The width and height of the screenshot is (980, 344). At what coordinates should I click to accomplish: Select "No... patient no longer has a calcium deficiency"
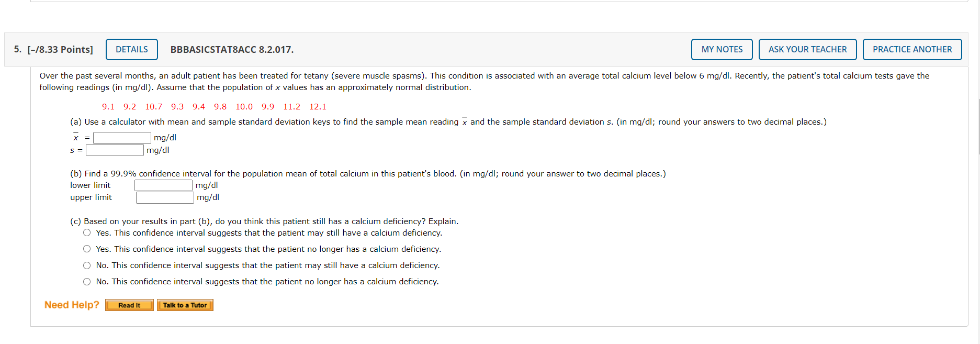pos(86,281)
